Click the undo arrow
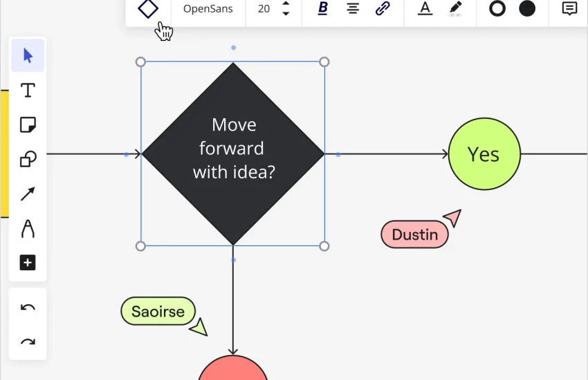Screen dimensions: 588x380 (x=28, y=307)
